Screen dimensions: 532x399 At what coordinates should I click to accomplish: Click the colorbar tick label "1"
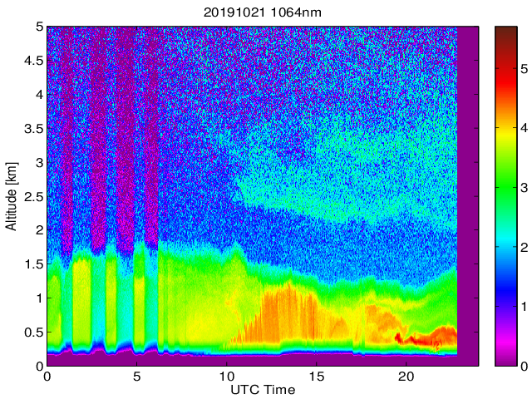525,307
